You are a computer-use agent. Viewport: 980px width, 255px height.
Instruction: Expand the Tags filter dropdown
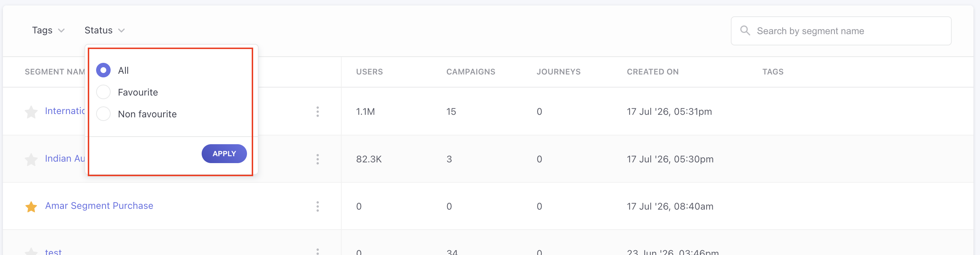click(x=48, y=30)
